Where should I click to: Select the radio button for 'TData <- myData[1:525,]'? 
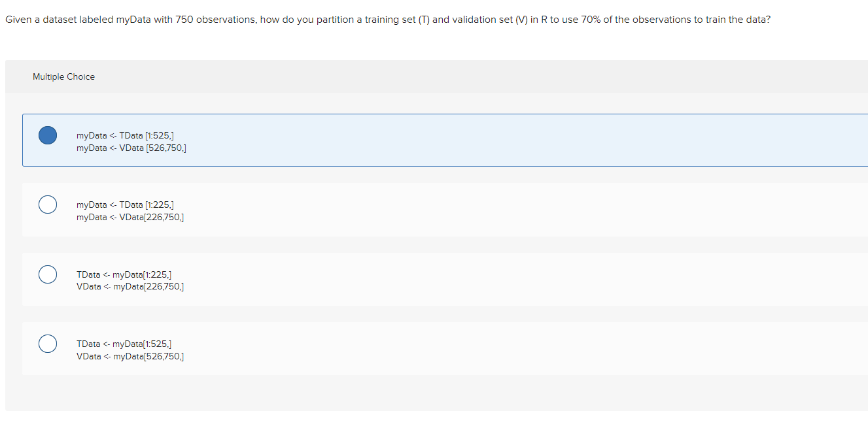coord(47,344)
